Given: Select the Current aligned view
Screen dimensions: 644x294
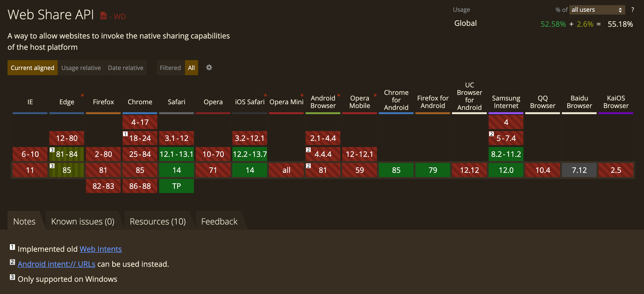Looking at the screenshot, I should pyautogui.click(x=32, y=68).
